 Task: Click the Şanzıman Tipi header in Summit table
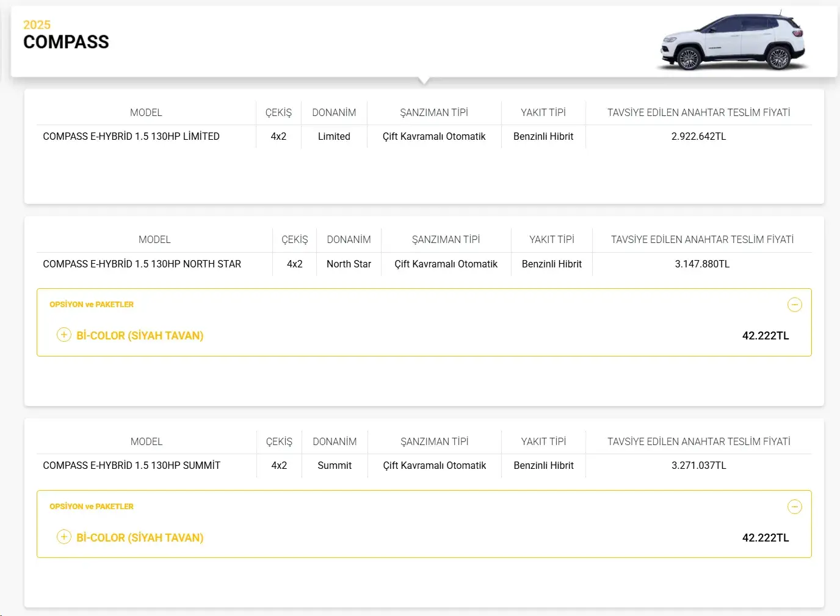tap(435, 441)
